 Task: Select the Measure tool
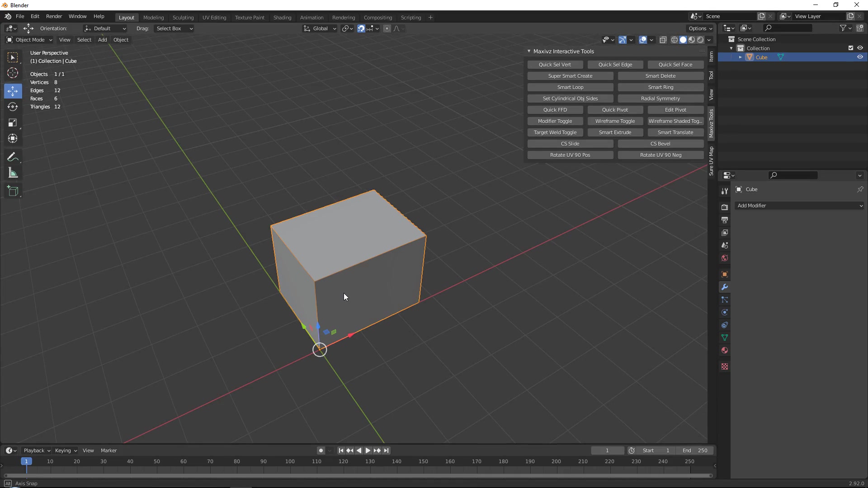[13, 173]
